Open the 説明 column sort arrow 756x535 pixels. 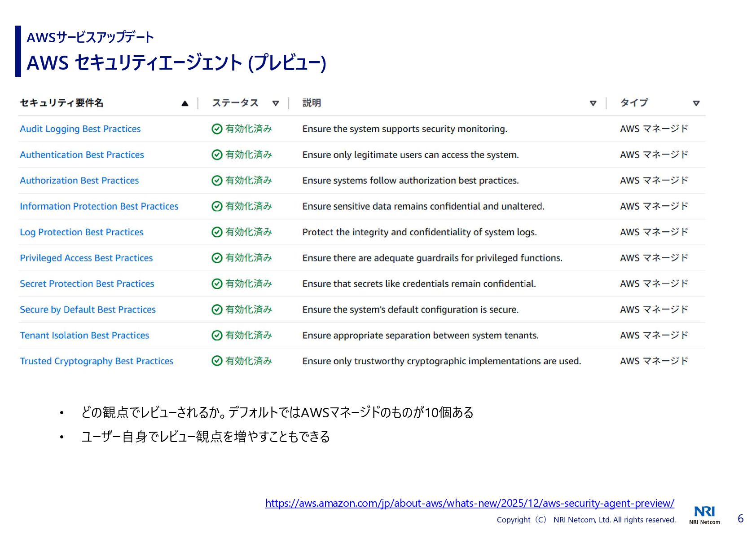click(x=593, y=103)
